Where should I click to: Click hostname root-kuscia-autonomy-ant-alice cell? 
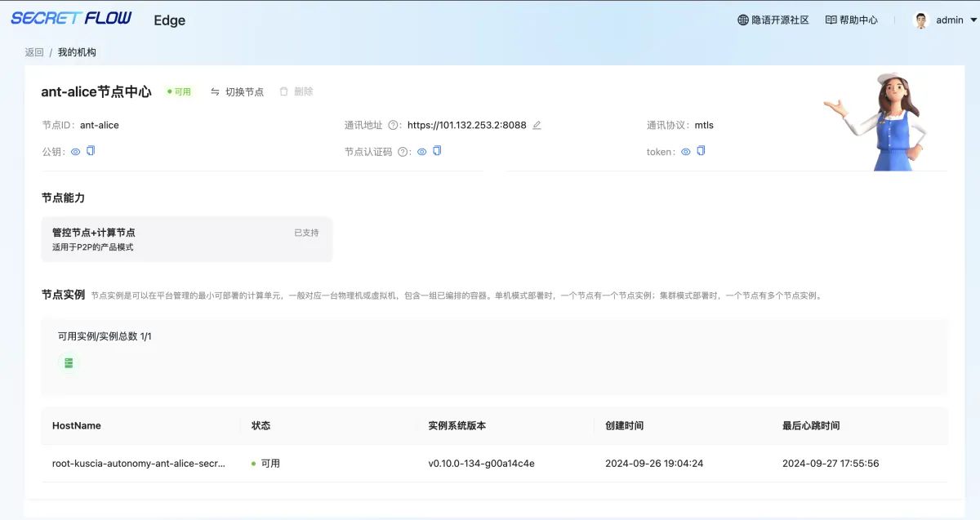tap(139, 463)
